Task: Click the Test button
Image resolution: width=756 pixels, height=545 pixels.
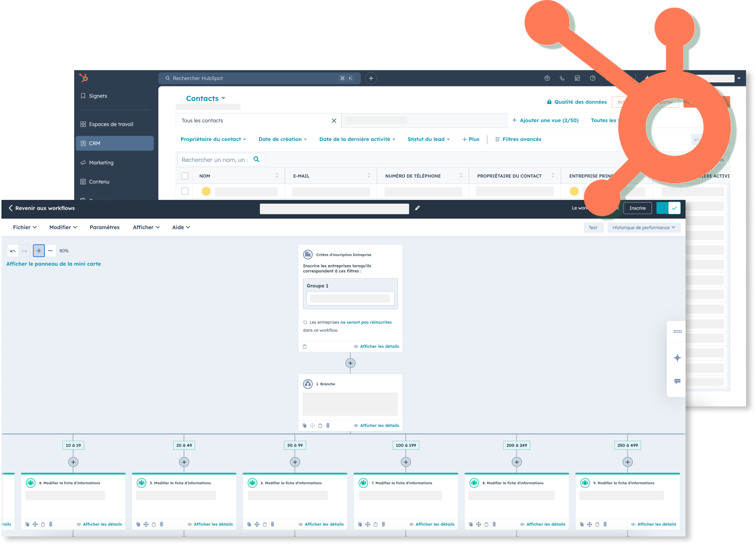Action: pos(593,228)
